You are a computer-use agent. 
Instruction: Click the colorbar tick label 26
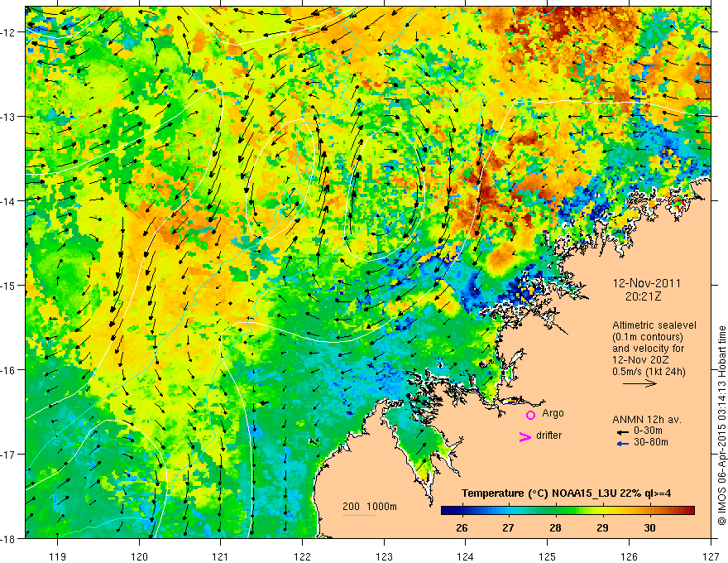[462, 528]
